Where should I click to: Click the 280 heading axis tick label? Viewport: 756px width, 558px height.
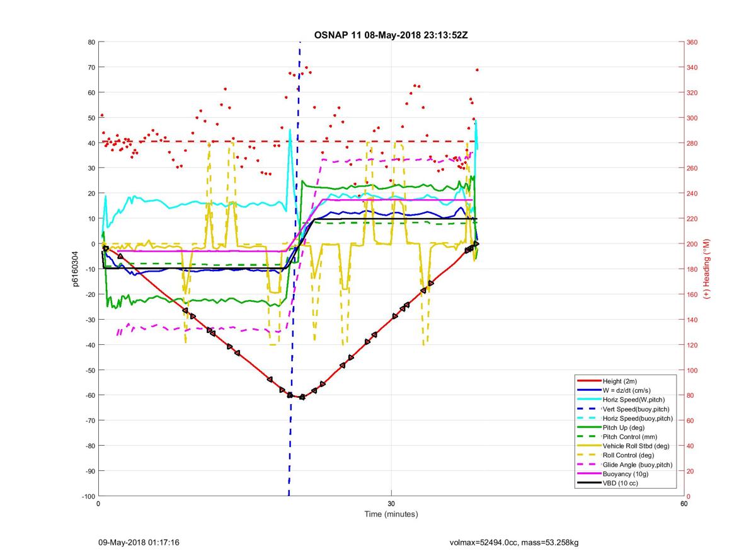coord(693,143)
